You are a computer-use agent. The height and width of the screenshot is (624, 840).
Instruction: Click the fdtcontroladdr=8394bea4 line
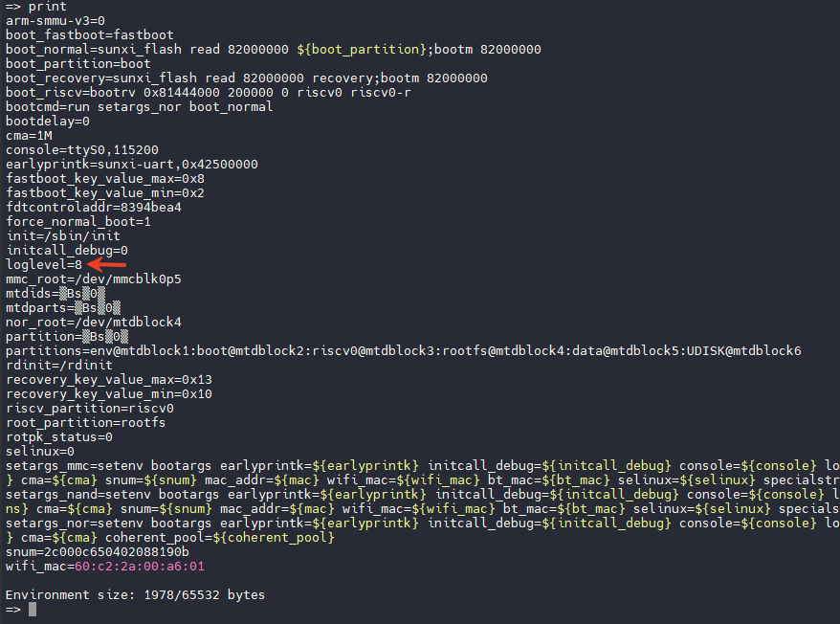click(94, 207)
